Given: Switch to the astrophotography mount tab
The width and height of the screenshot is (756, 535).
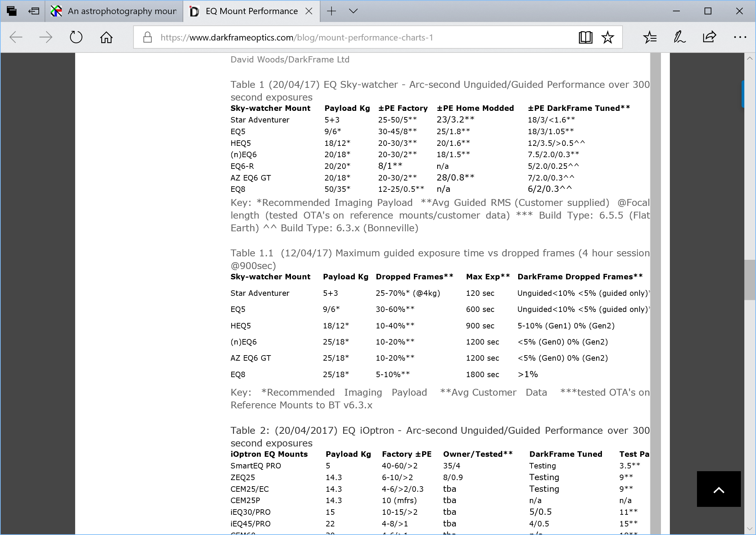Looking at the screenshot, I should (x=114, y=11).
